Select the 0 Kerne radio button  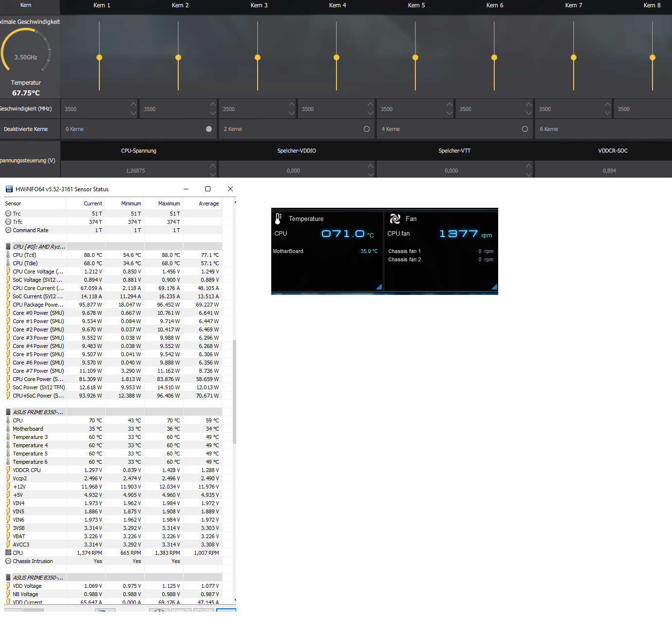[209, 129]
